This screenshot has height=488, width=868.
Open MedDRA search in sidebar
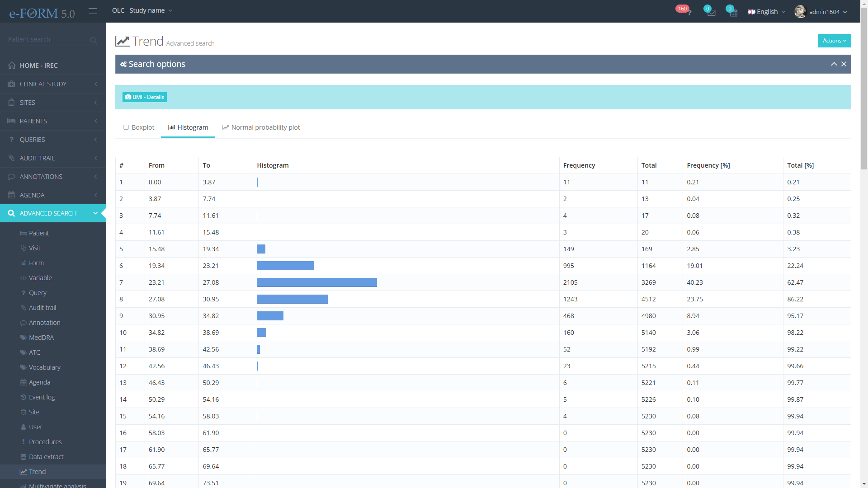[x=41, y=338]
